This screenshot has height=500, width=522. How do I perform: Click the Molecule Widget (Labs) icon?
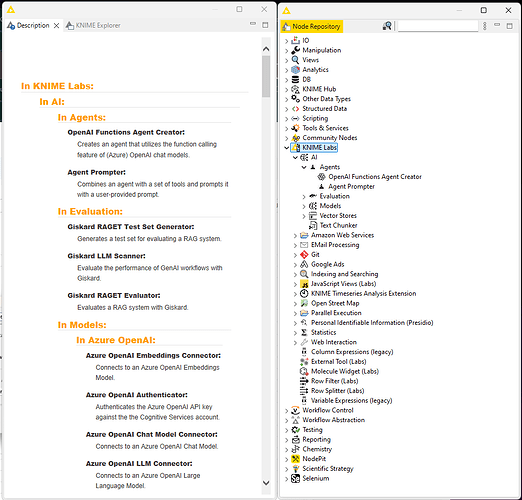(304, 371)
